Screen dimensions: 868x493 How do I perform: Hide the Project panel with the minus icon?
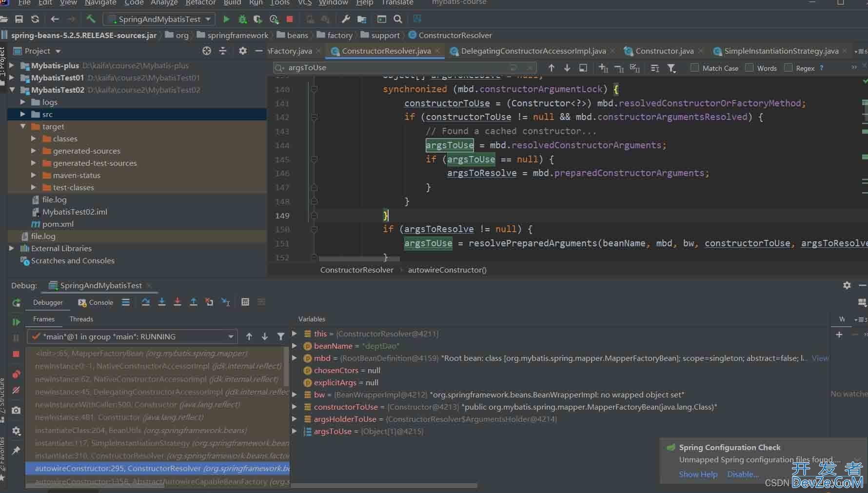tap(259, 51)
